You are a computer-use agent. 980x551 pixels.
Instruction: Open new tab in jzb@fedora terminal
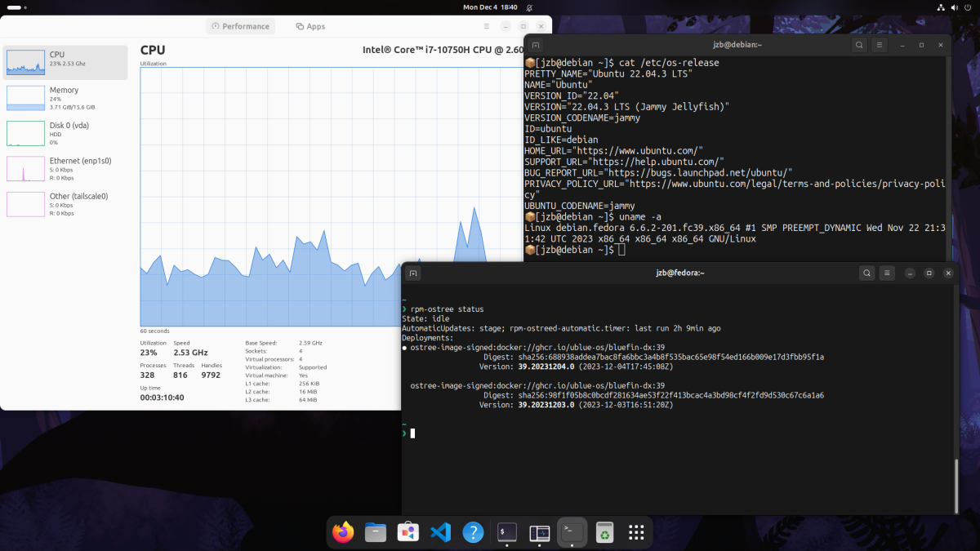pyautogui.click(x=413, y=273)
